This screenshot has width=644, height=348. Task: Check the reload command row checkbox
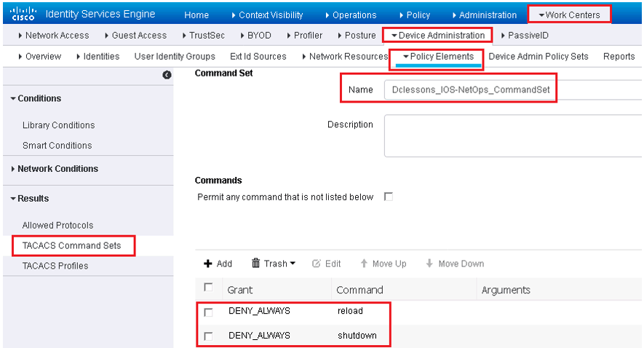(x=208, y=312)
